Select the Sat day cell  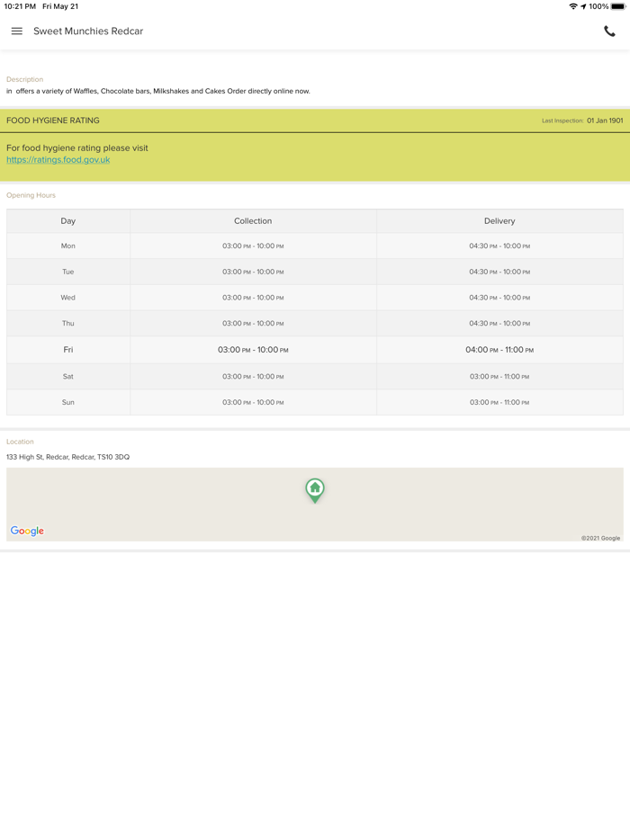[x=68, y=377]
